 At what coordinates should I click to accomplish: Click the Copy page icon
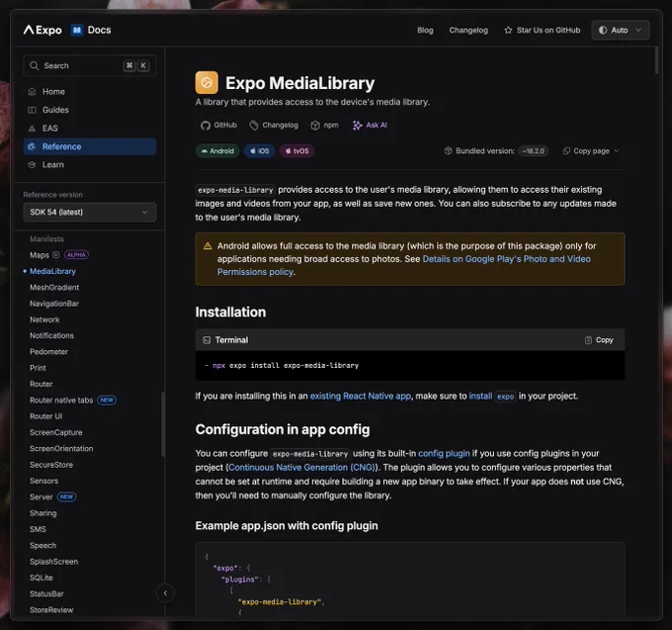pos(566,151)
